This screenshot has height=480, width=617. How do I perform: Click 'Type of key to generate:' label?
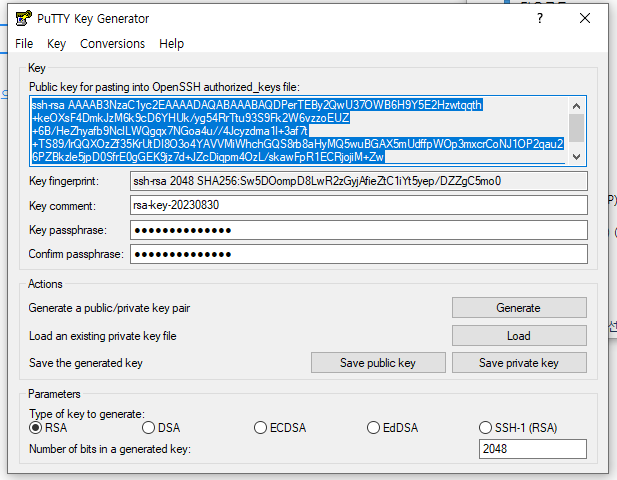tap(87, 414)
